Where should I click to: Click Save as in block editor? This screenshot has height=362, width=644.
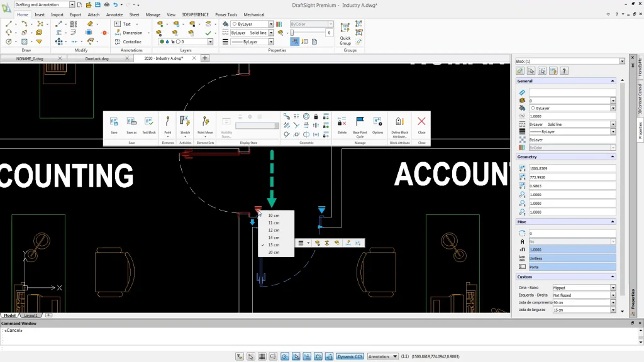pos(131,123)
